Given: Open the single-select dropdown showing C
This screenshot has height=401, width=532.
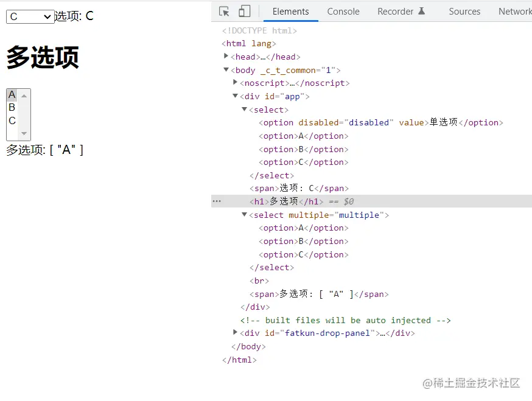Looking at the screenshot, I should (x=30, y=16).
